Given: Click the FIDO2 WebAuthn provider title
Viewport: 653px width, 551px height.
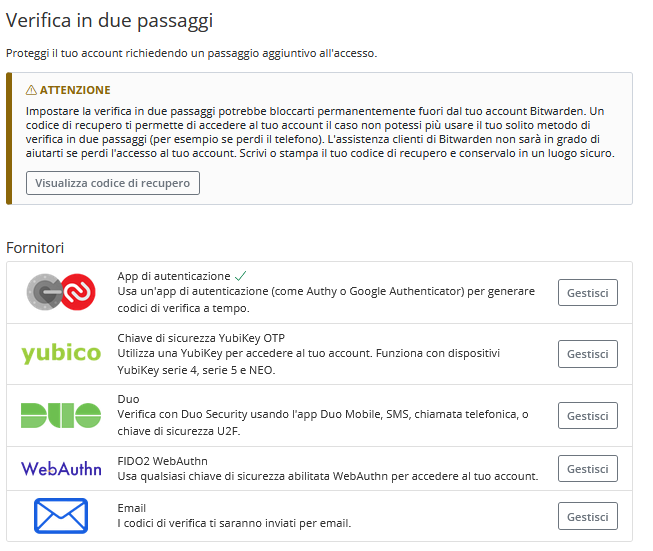Looking at the screenshot, I should click(x=162, y=461).
